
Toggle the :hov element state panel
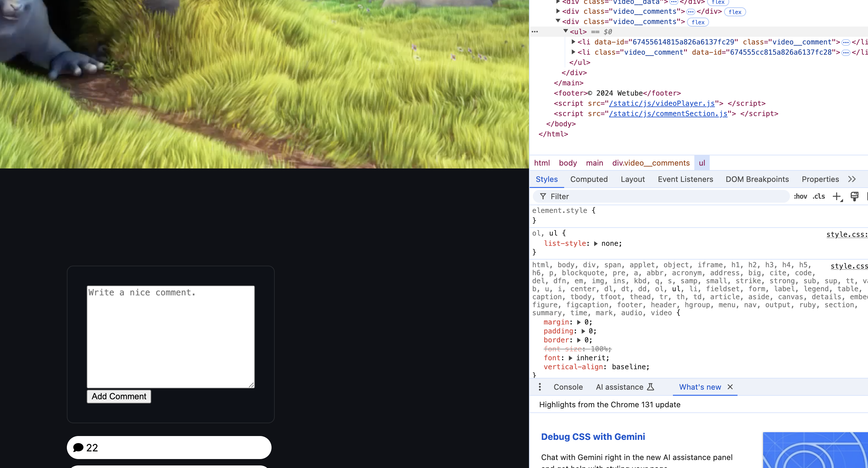point(800,196)
